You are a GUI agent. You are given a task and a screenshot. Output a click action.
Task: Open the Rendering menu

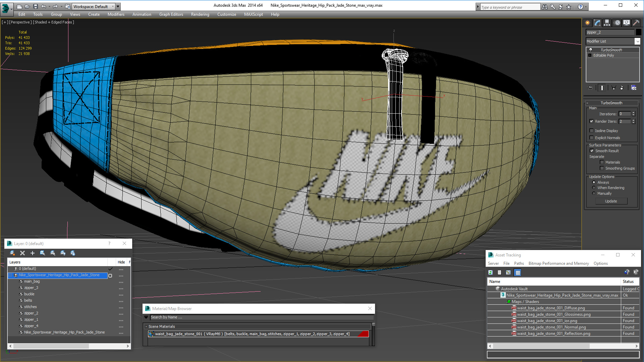pos(200,14)
